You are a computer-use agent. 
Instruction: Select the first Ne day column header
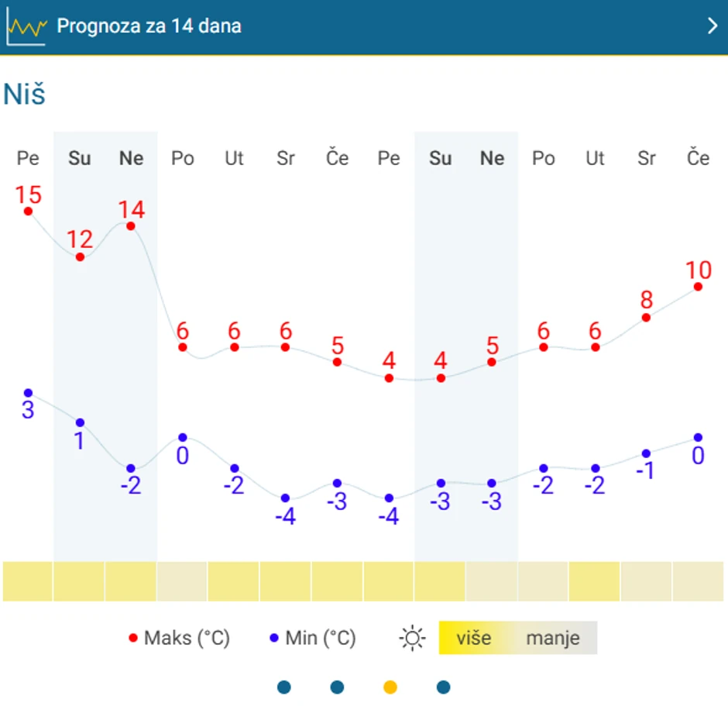click(x=131, y=159)
